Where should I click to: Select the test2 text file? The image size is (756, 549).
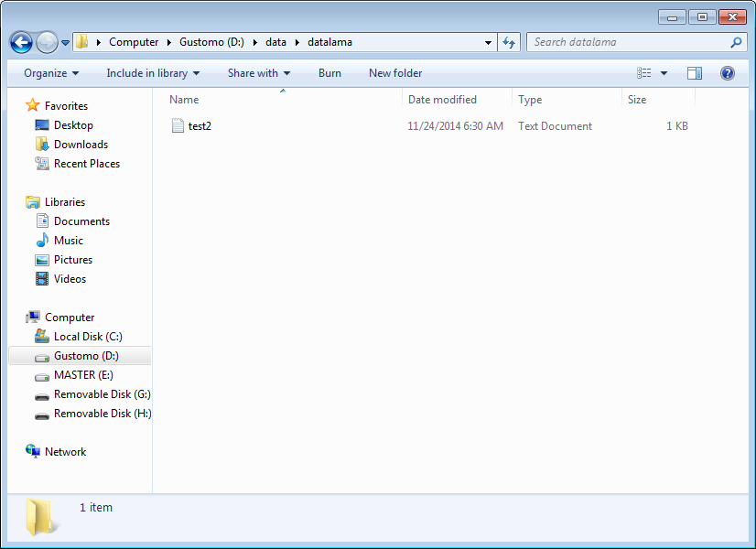point(200,126)
